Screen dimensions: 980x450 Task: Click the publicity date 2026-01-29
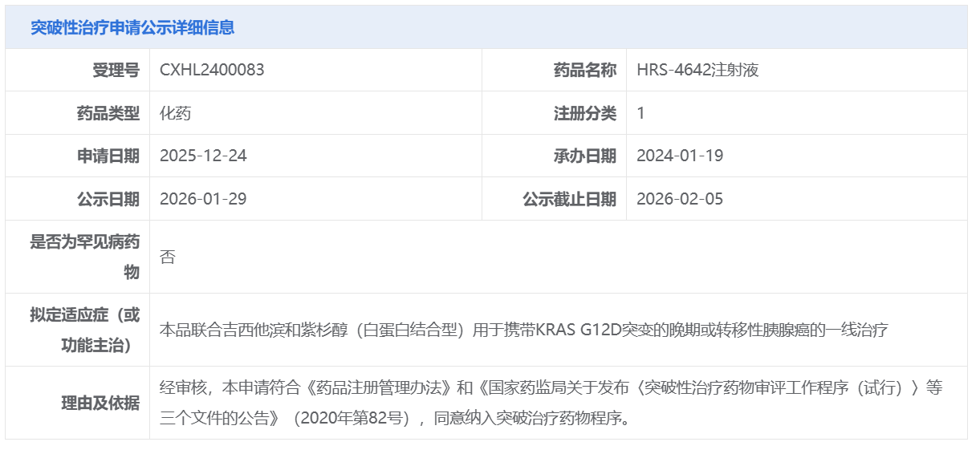click(x=203, y=199)
